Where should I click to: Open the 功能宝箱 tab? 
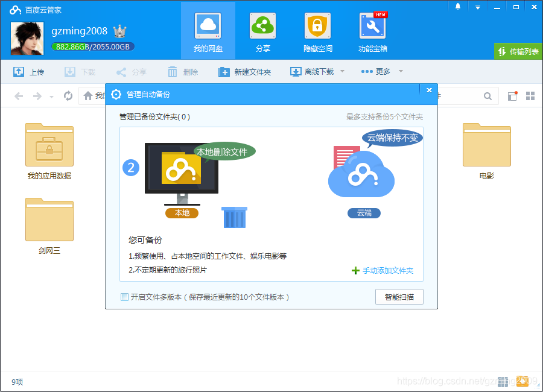[x=373, y=31]
